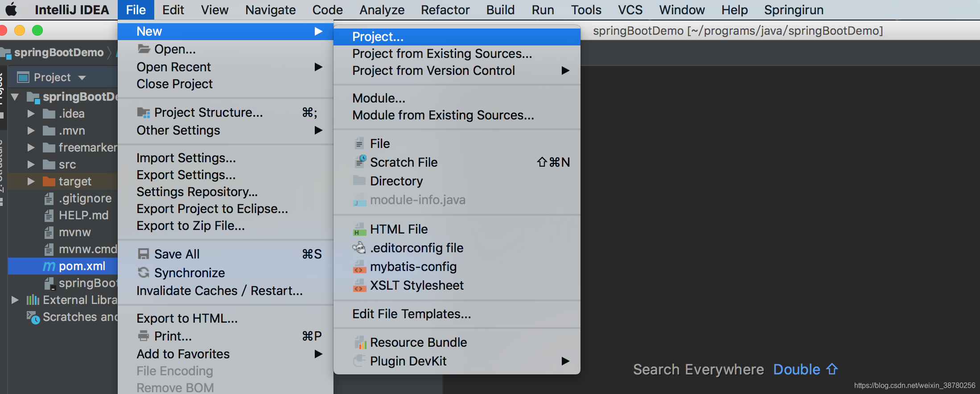Viewport: 980px width, 394px height.
Task: Click the orange target folder icon
Action: point(49,181)
